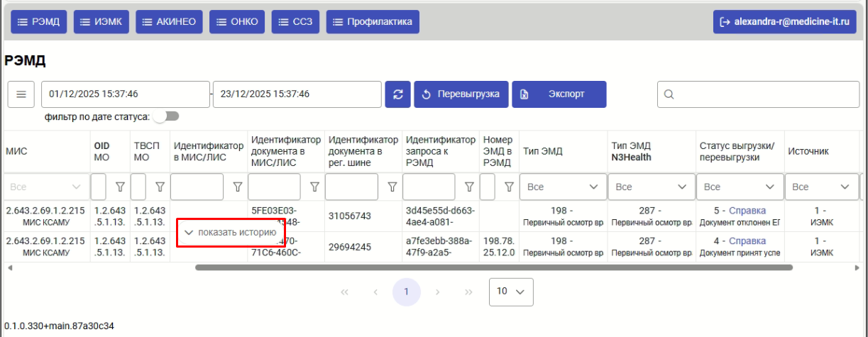
Task: Click the filter icon in OID МО column
Action: click(x=120, y=187)
